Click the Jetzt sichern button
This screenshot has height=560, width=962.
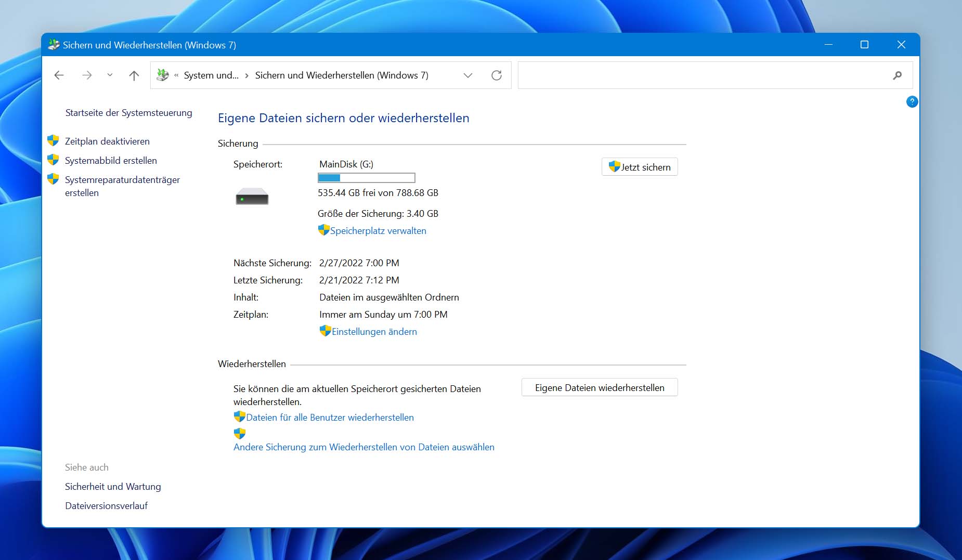pos(640,167)
